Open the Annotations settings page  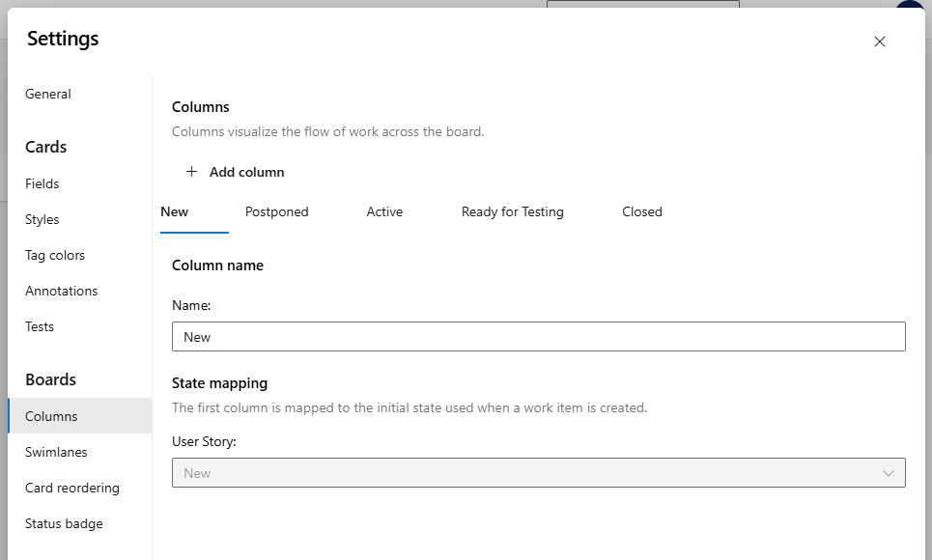click(x=61, y=291)
